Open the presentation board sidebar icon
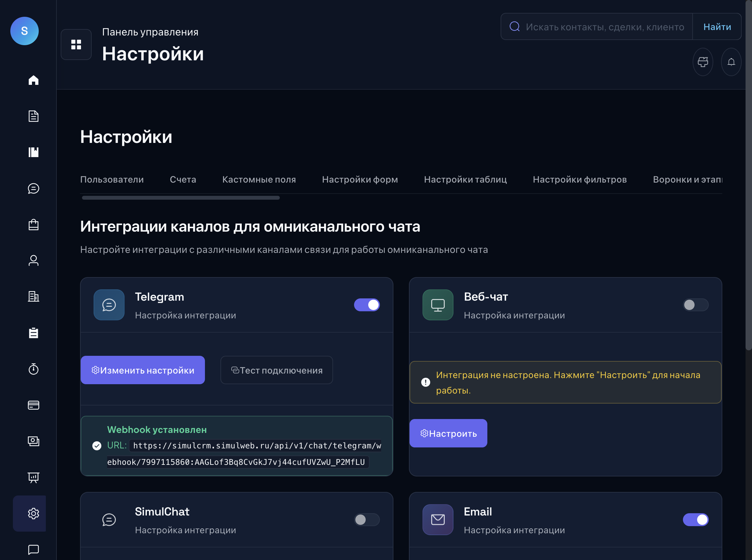The image size is (752, 560). pyautogui.click(x=33, y=477)
